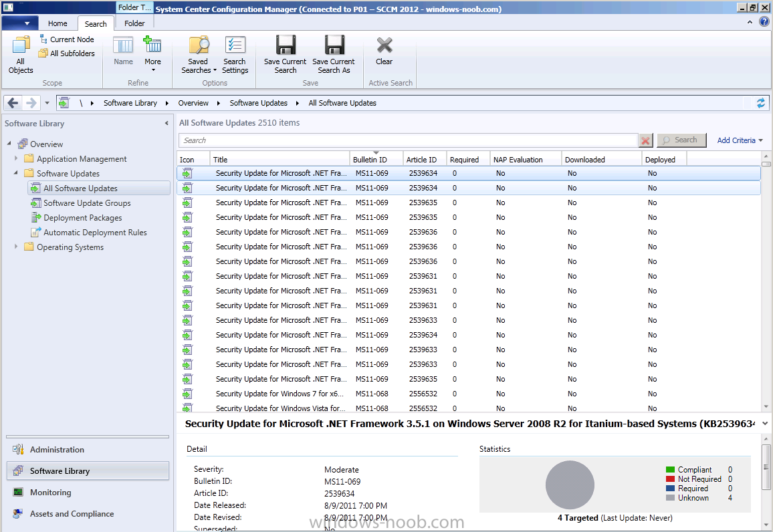Navigate back with the back arrow

pos(13,103)
